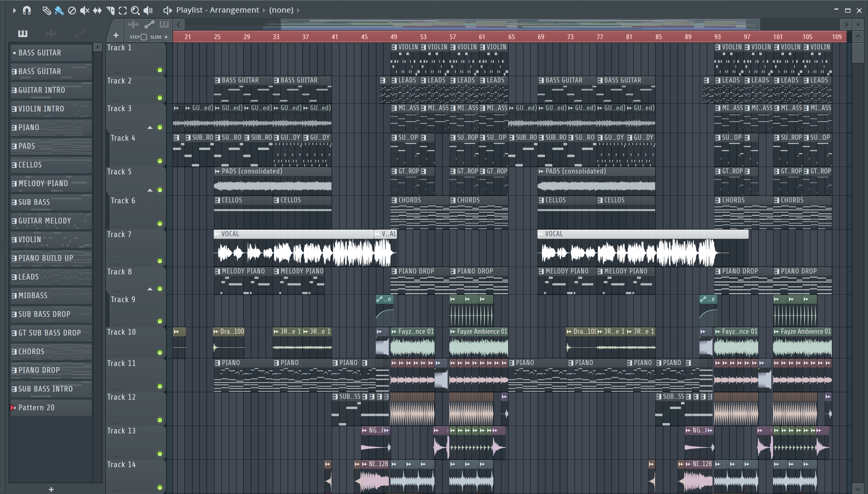The height and width of the screenshot is (494, 868).
Task: Click the horizontal overview scroll thumb
Action: pos(520,24)
